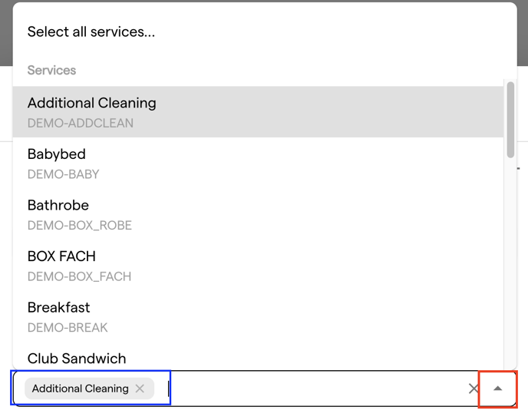Collapse the services dropdown with caret

tap(498, 389)
